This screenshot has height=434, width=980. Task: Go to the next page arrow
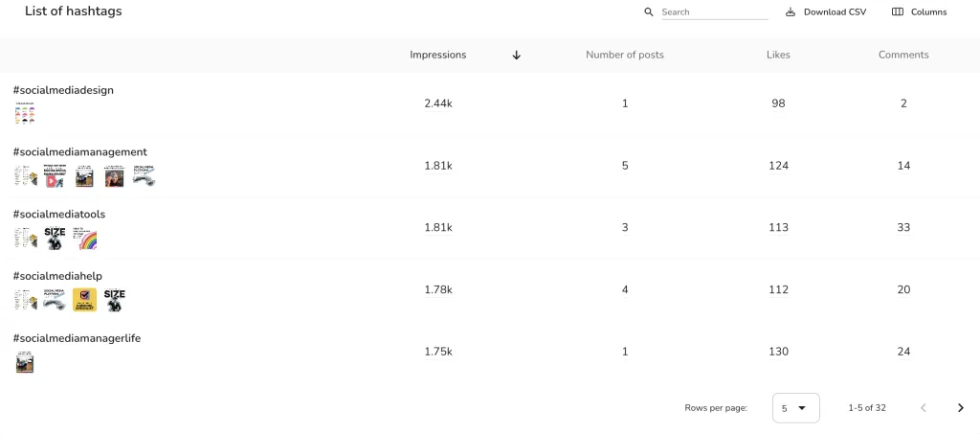[x=961, y=408]
